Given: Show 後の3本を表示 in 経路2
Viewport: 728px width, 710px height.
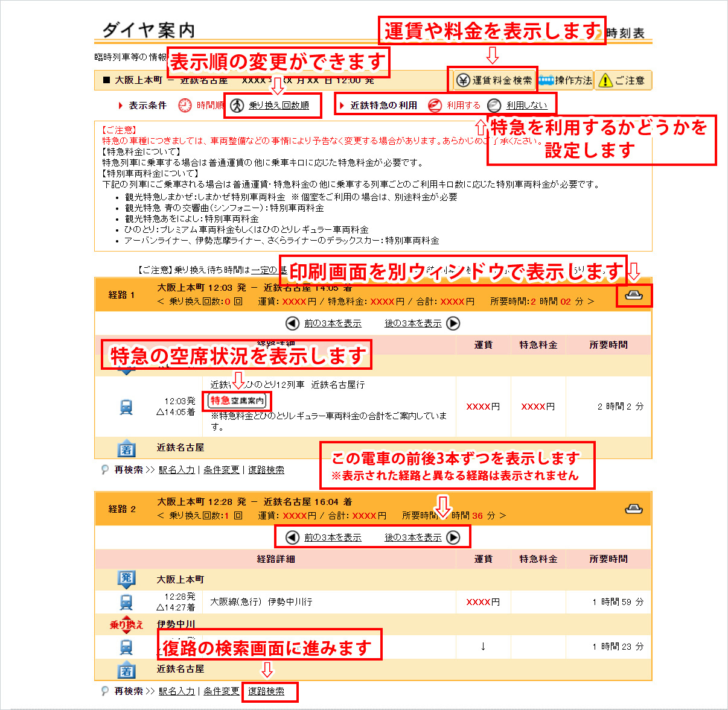Looking at the screenshot, I should pos(413,537).
